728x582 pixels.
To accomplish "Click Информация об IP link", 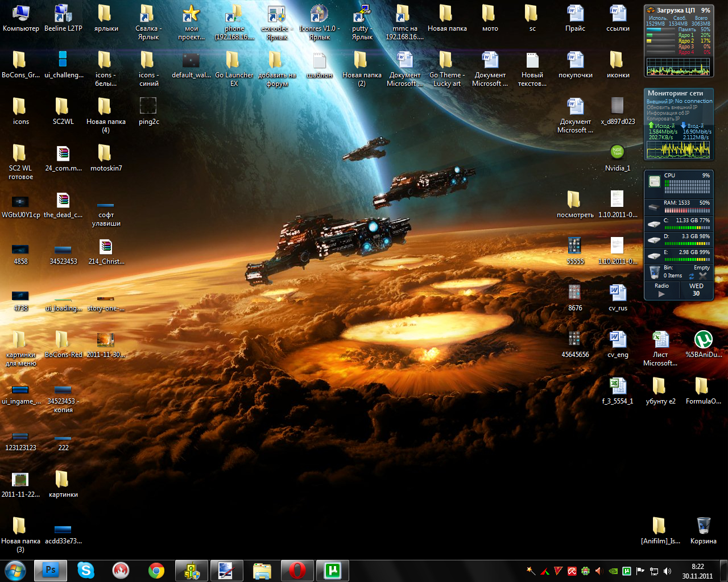I will [x=668, y=113].
